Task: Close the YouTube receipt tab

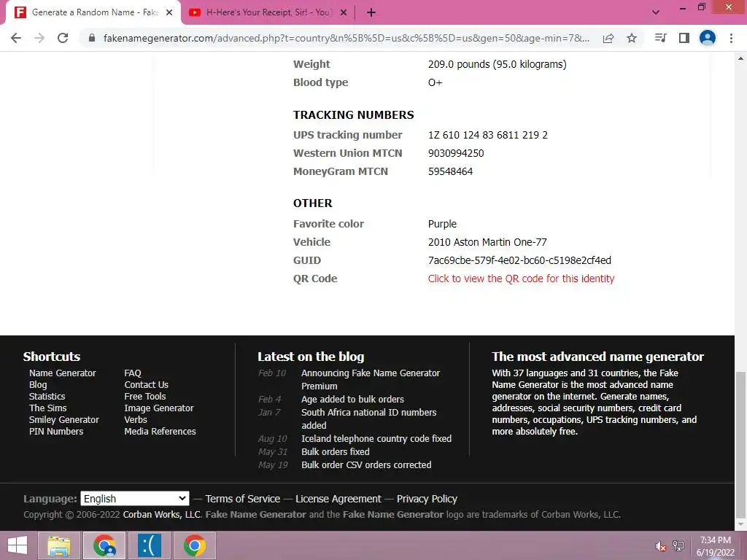Action: [x=344, y=13]
